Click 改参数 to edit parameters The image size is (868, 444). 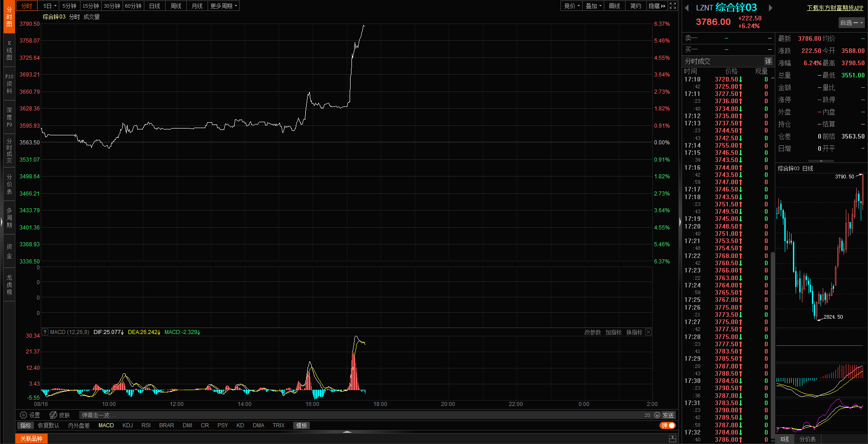point(593,332)
